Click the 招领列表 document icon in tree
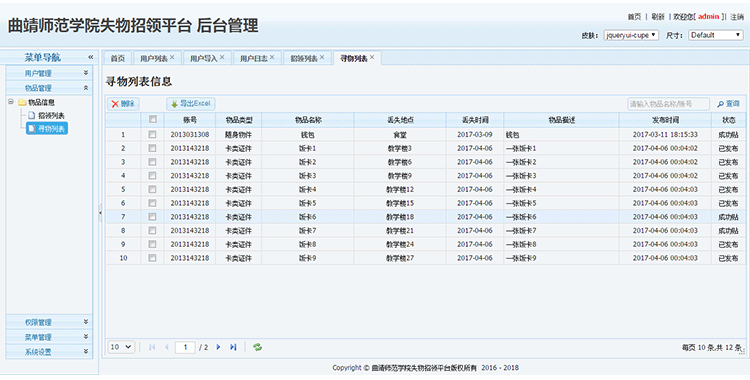This screenshot has width=750, height=380. pyautogui.click(x=32, y=115)
